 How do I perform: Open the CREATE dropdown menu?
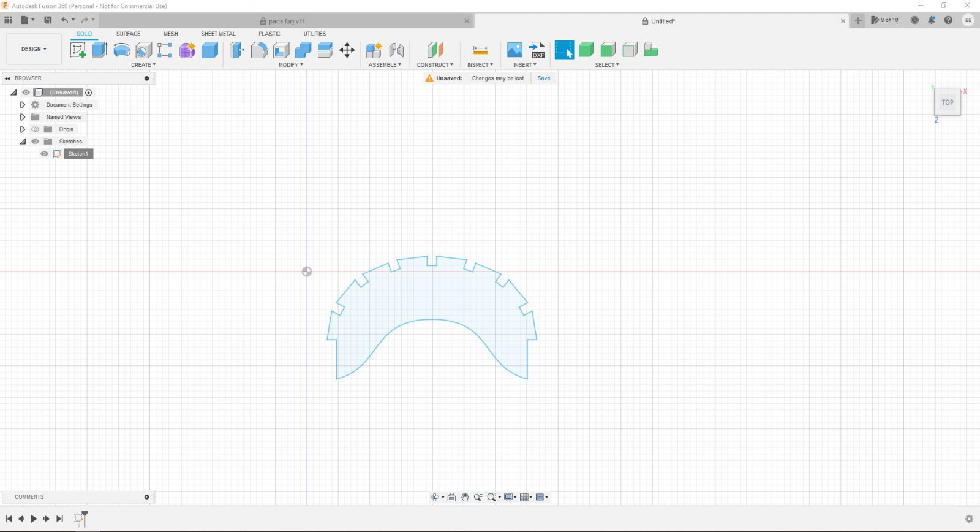pyautogui.click(x=143, y=65)
